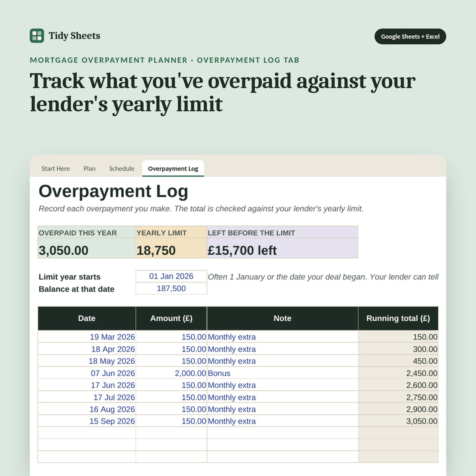Select the 3,050.00 running total cell
This screenshot has width=476, height=476.
point(398,421)
